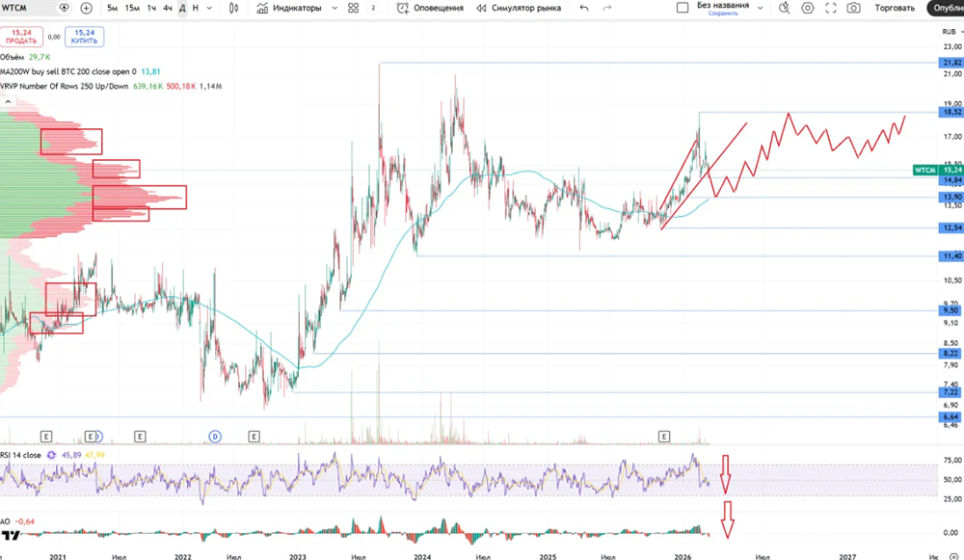Open chart settings hexagon icon
This screenshot has width=964, height=560.
[808, 8]
